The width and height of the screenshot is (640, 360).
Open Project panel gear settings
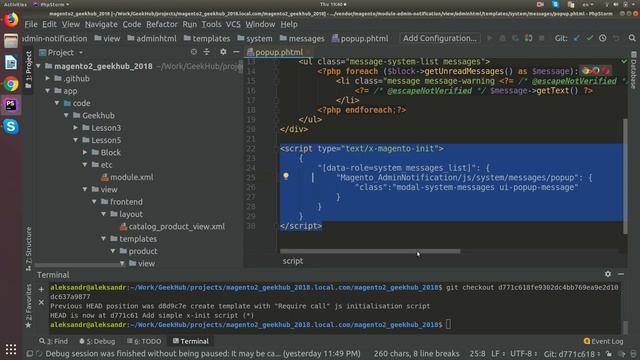[223, 52]
